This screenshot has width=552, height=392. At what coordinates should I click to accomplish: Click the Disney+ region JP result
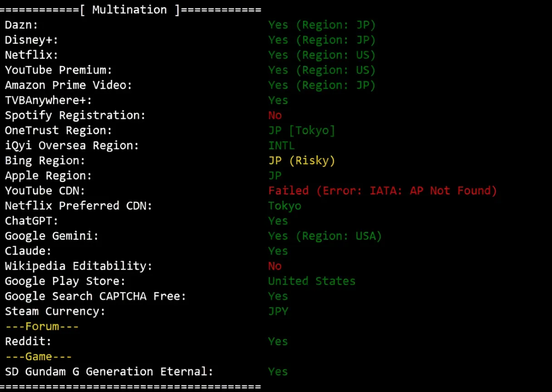tap(322, 40)
